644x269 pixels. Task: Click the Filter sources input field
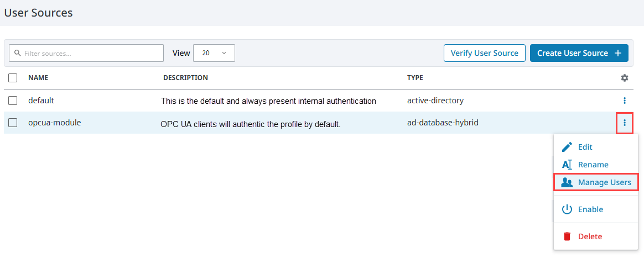coord(86,54)
